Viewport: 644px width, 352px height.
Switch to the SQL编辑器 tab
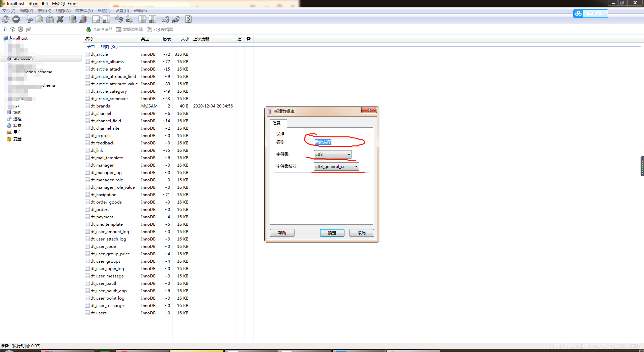click(160, 30)
